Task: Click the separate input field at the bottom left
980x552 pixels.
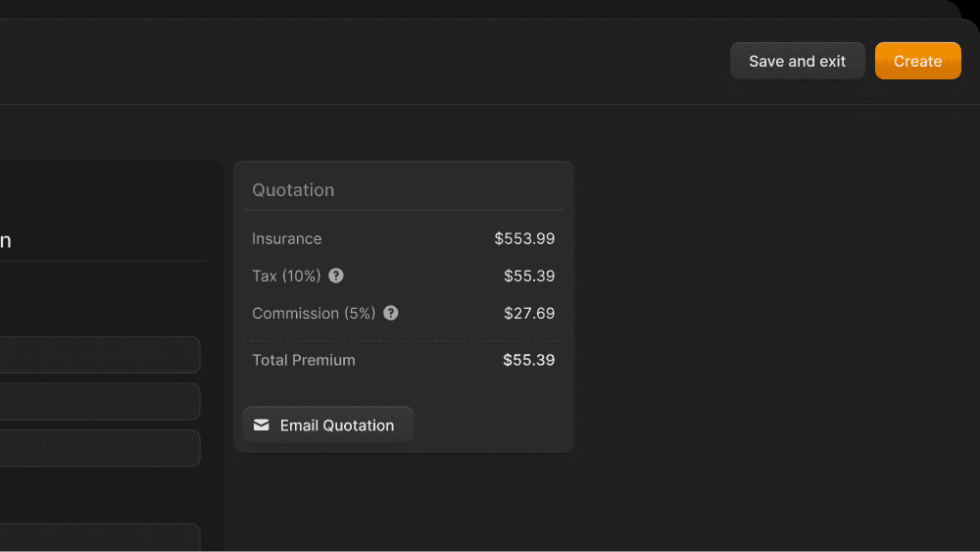Action: (99, 537)
